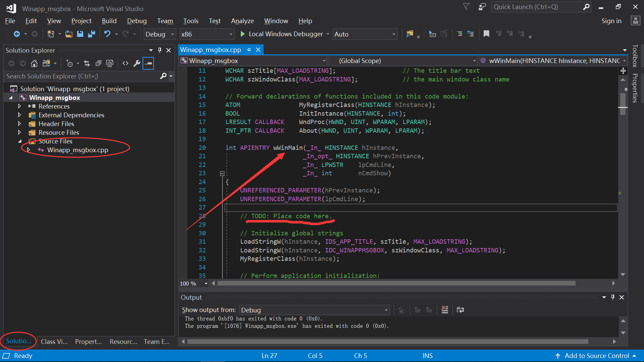Click the Navigate Backward arrow in main toolbar
Image resolution: width=644 pixels, height=362 pixels.
pos(16,34)
